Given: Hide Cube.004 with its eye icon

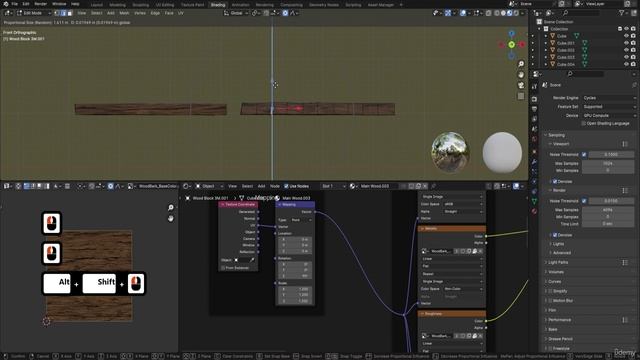Looking at the screenshot, I should point(626,64).
